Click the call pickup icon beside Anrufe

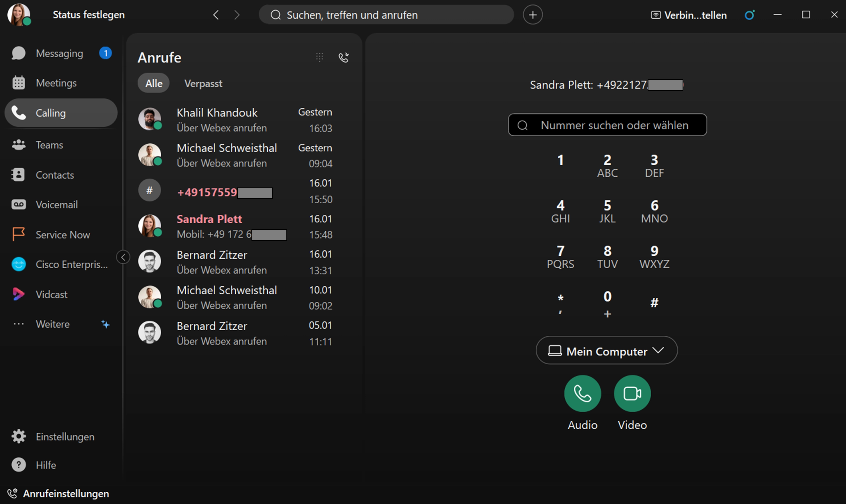click(x=344, y=57)
